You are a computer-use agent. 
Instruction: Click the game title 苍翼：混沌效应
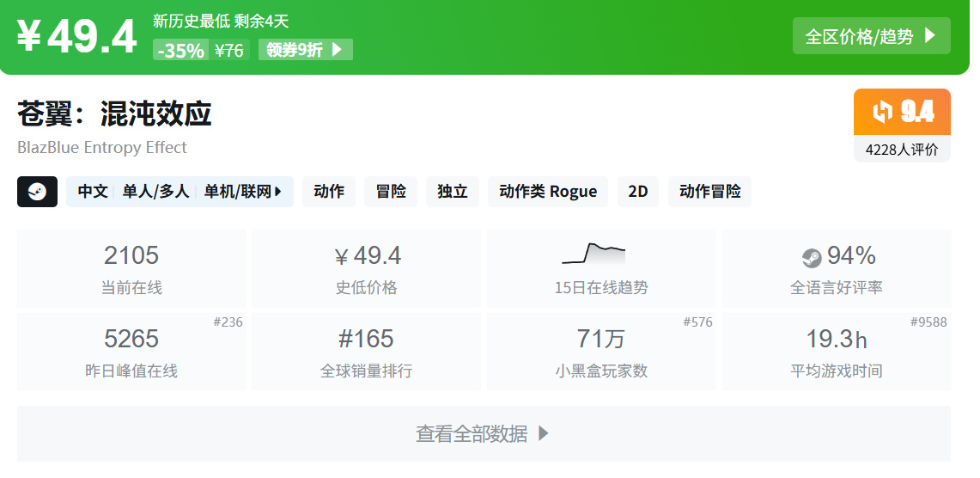pos(114,113)
